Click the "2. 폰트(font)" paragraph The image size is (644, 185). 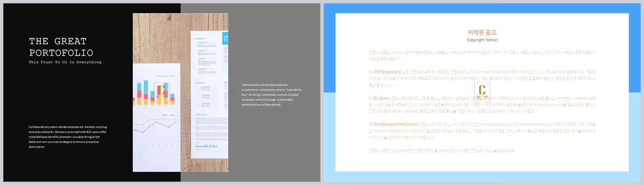(482, 105)
